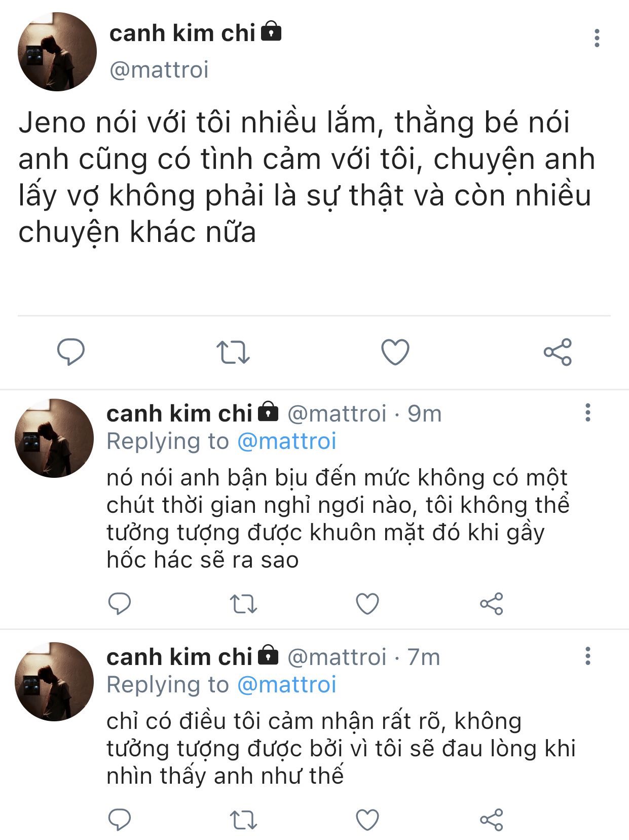Viewport: 629px width, 840px height.
Task: Like the 9m reply tweet
Action: (x=367, y=604)
